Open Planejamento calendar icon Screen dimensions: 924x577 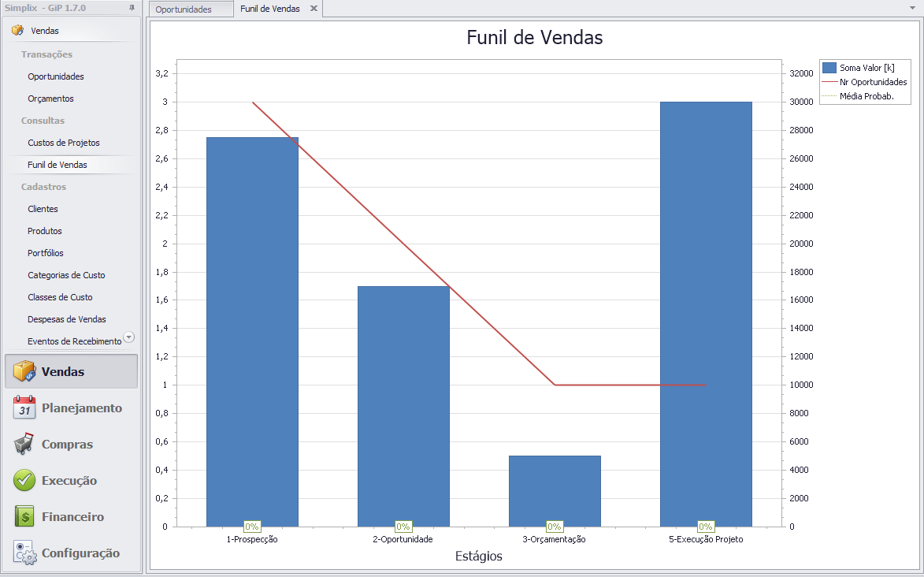point(24,408)
